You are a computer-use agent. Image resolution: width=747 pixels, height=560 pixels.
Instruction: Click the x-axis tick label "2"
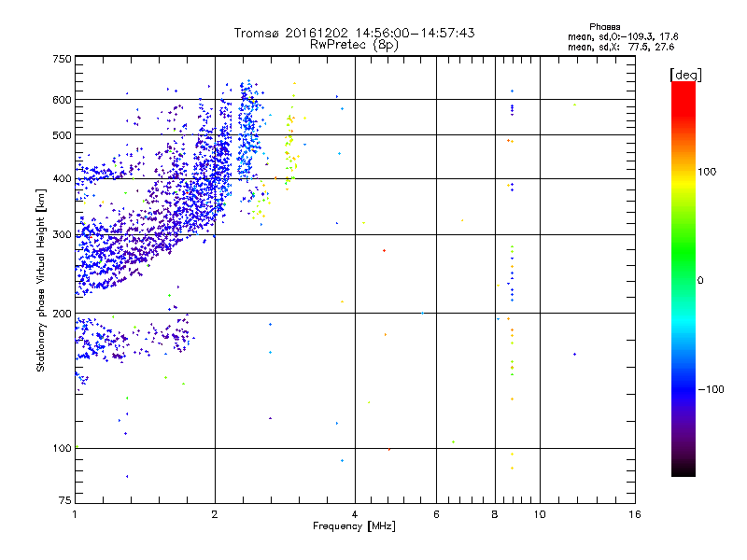coord(215,514)
